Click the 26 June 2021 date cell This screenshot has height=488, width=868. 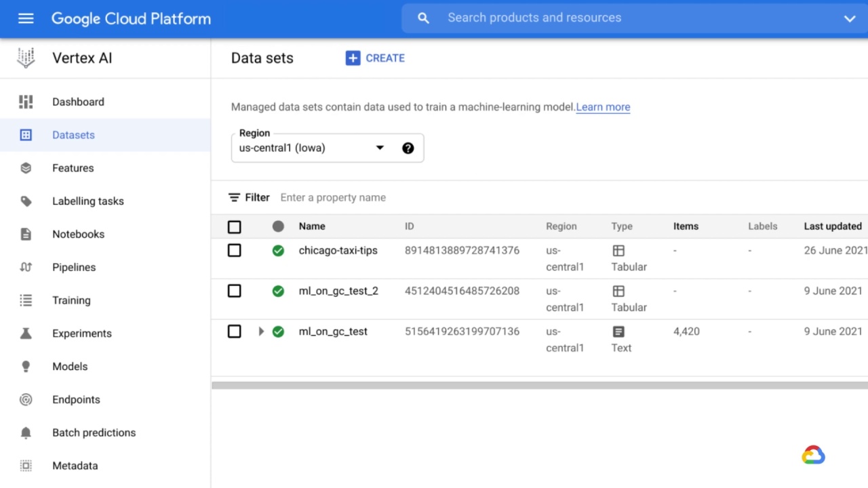pyautogui.click(x=835, y=251)
